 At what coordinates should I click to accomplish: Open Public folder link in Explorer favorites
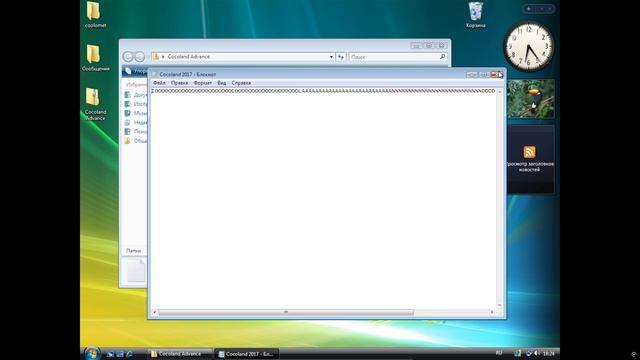pyautogui.click(x=136, y=141)
